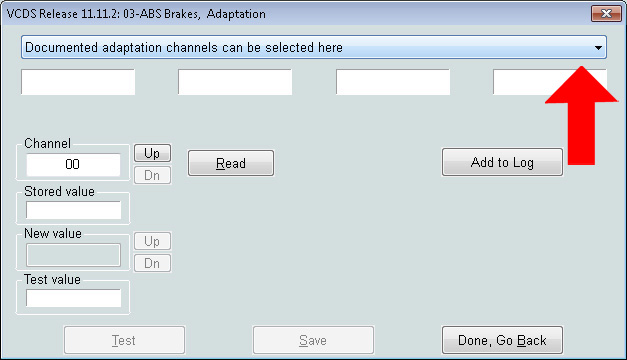
Task: Decrease channel number with Dn button
Action: [152, 175]
